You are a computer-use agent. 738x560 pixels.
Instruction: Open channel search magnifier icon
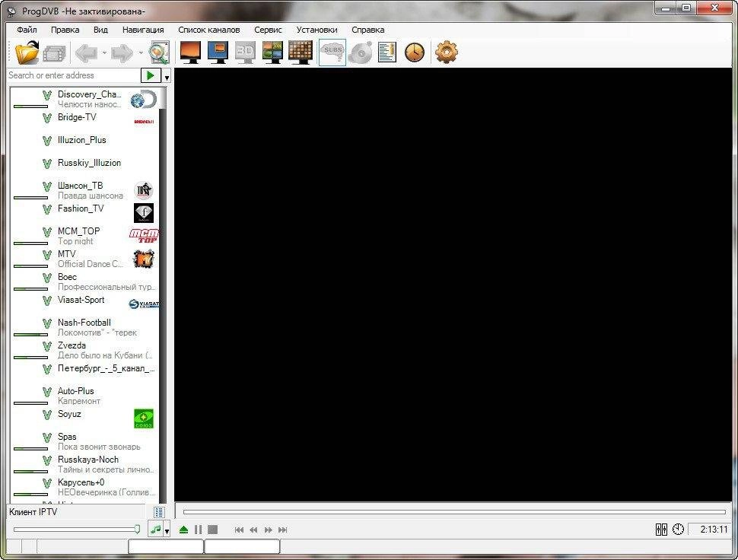click(x=159, y=52)
